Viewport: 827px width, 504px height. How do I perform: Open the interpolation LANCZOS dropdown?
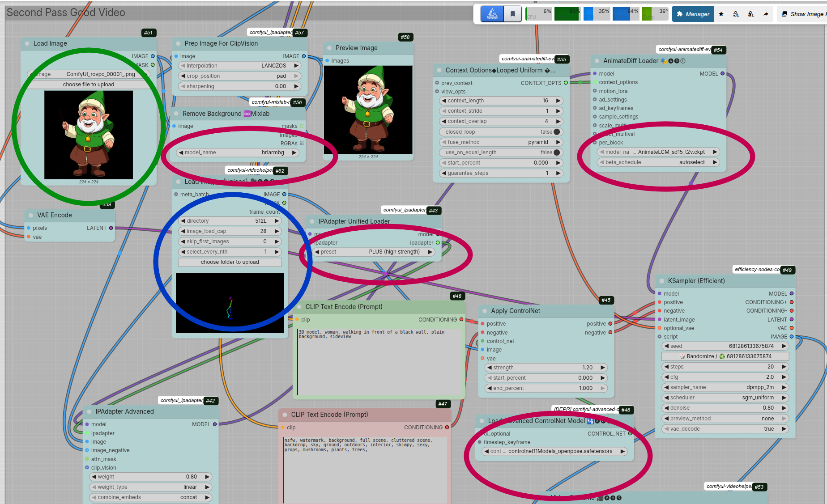click(239, 66)
